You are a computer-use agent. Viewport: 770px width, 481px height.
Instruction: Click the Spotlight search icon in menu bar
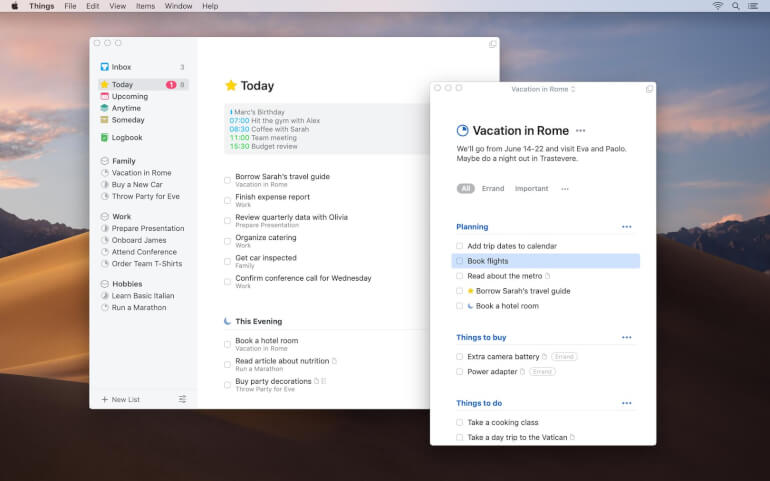point(736,6)
